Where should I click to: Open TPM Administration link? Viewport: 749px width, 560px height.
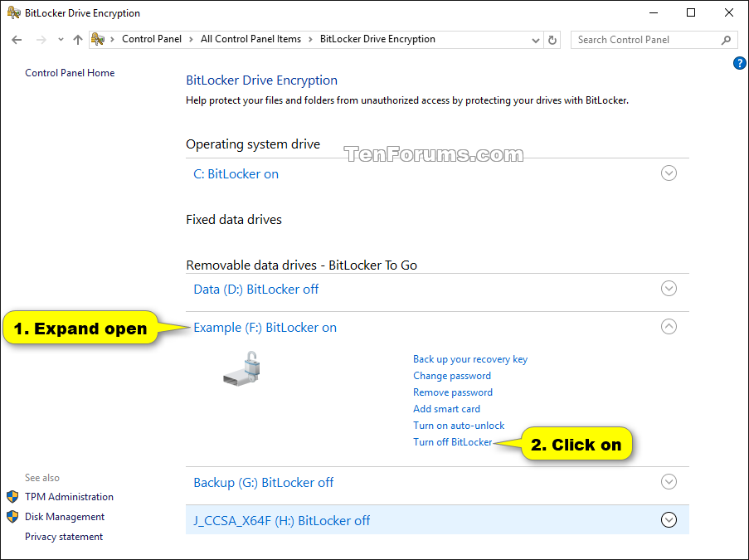tap(70, 497)
